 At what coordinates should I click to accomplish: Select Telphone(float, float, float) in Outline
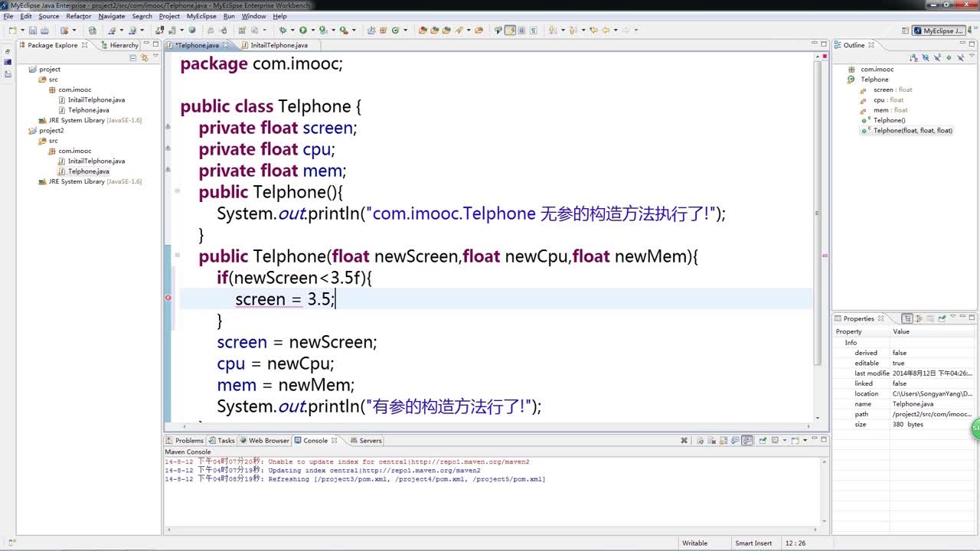pyautogui.click(x=913, y=130)
